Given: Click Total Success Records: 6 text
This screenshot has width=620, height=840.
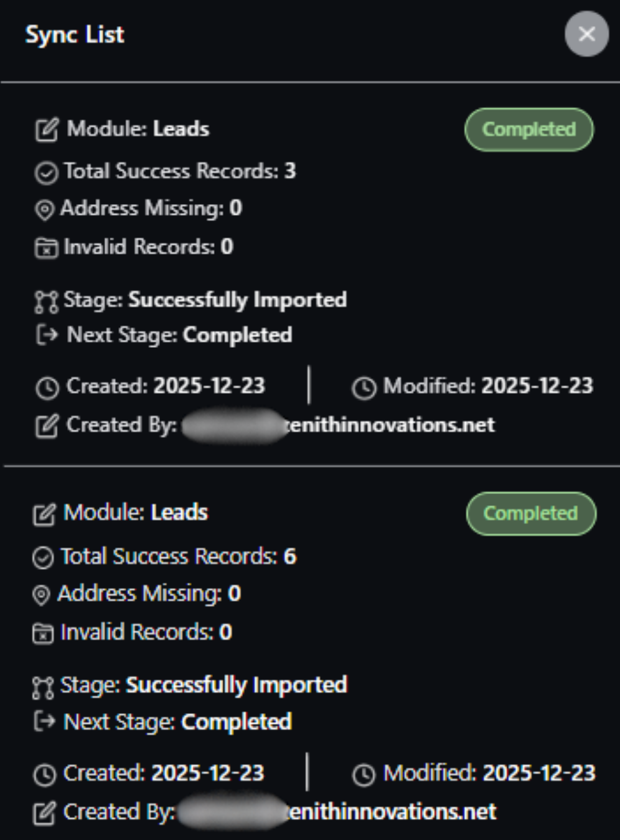Looking at the screenshot, I should pos(178,556).
